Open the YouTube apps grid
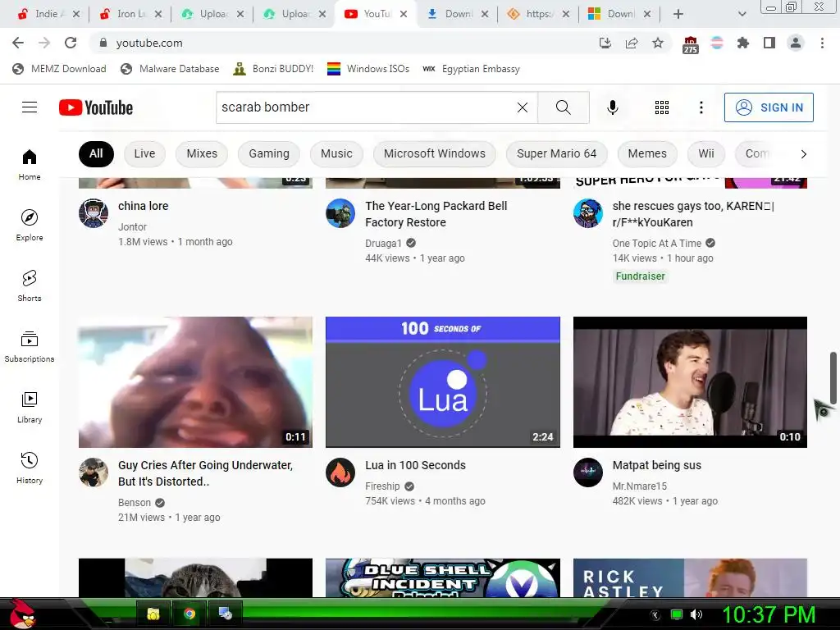 [662, 107]
